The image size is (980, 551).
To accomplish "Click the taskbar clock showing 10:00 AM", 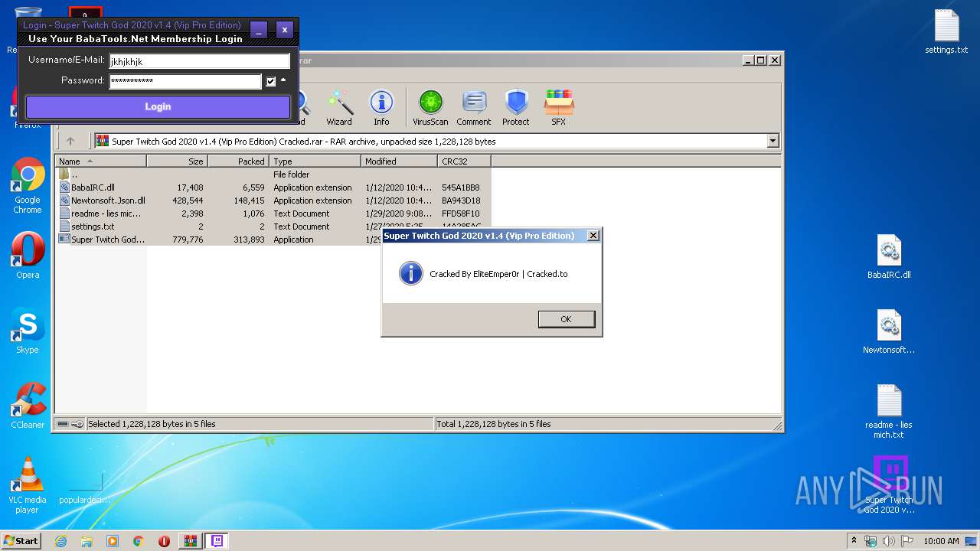I will (x=941, y=541).
